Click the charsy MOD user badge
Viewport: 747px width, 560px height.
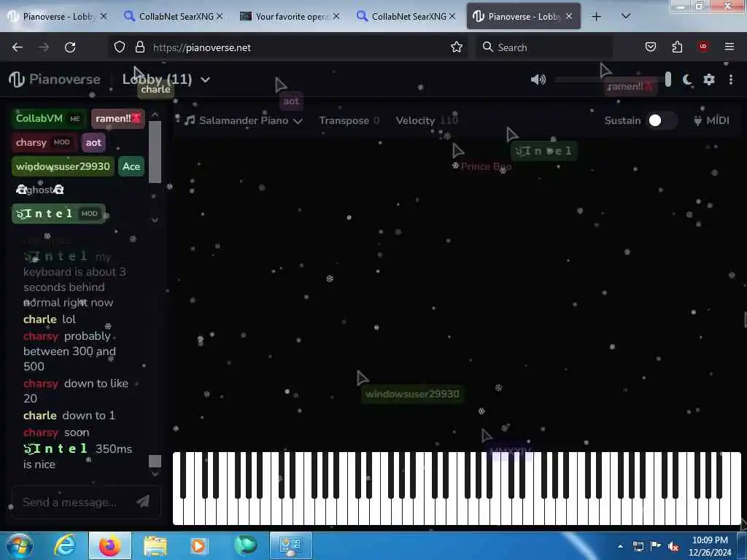click(44, 142)
